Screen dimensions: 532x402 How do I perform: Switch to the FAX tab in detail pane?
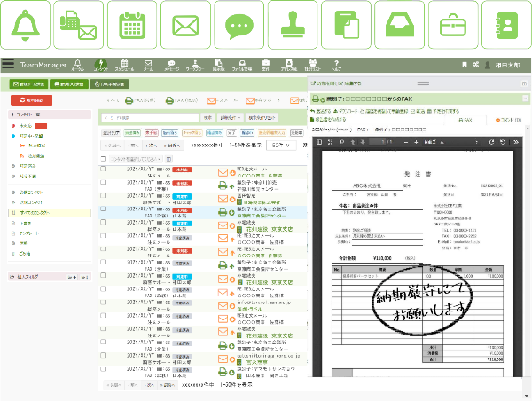[x=466, y=118]
